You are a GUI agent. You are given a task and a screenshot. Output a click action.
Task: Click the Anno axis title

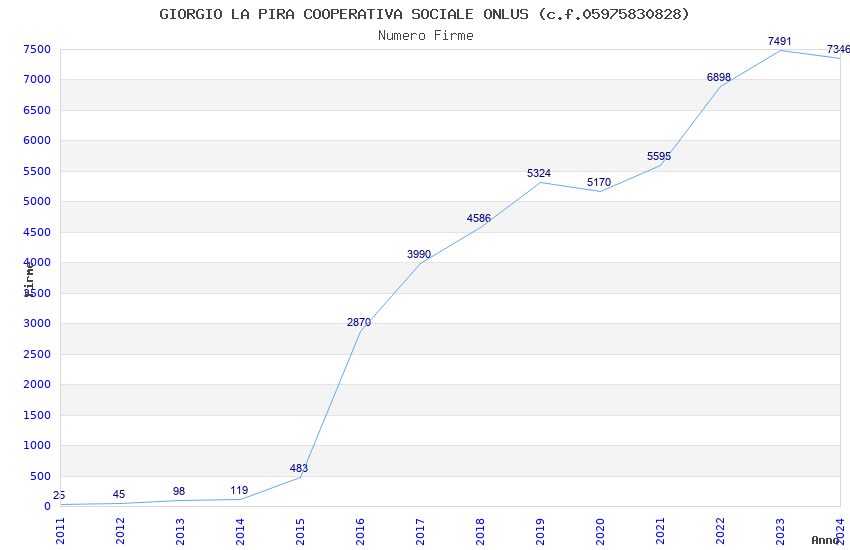(825, 540)
